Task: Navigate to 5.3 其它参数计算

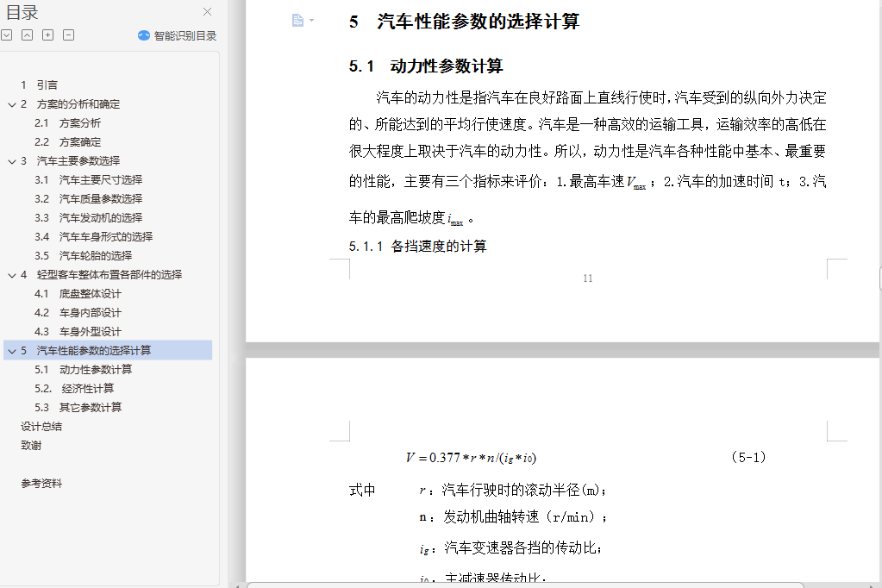Action: (78, 408)
